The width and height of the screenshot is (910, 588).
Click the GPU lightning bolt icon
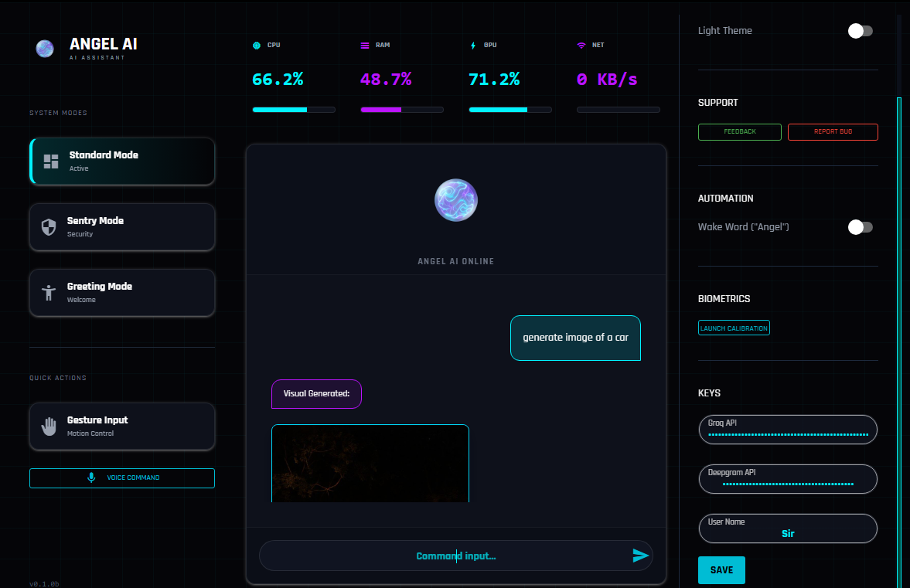tap(473, 46)
